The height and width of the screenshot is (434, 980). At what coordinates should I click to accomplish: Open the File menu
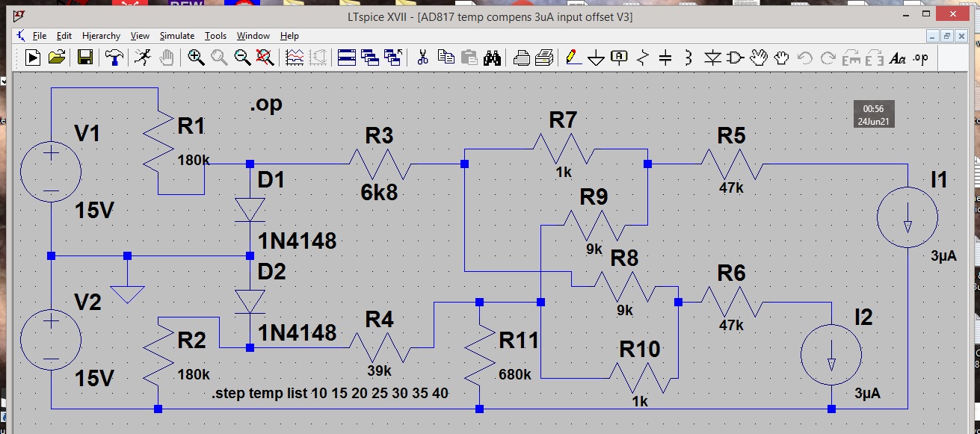tap(39, 36)
